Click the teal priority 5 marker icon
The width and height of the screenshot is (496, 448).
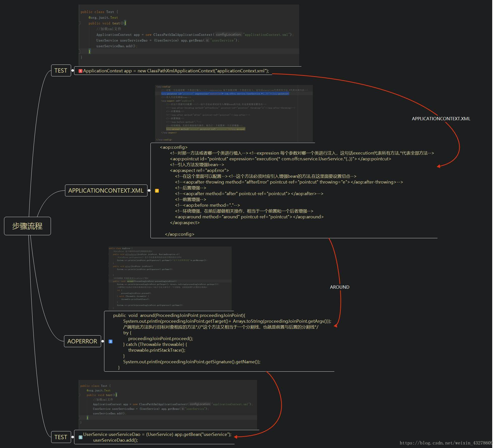coord(80,437)
